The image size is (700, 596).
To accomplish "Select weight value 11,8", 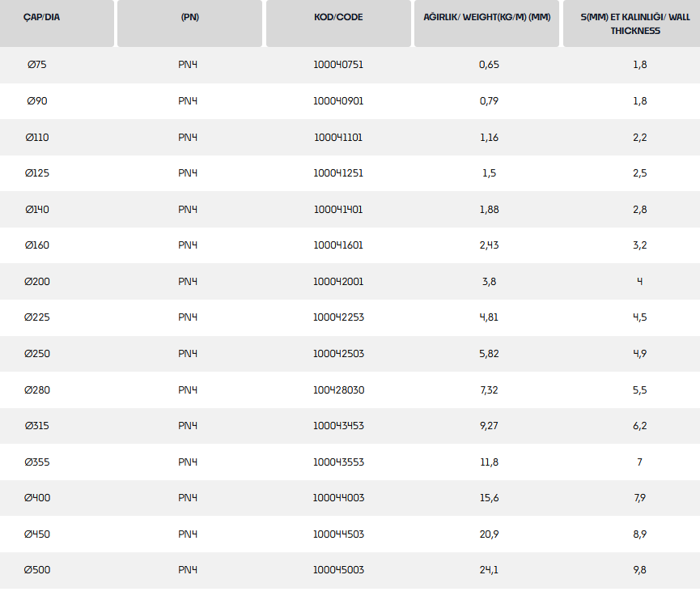I will click(x=489, y=462).
